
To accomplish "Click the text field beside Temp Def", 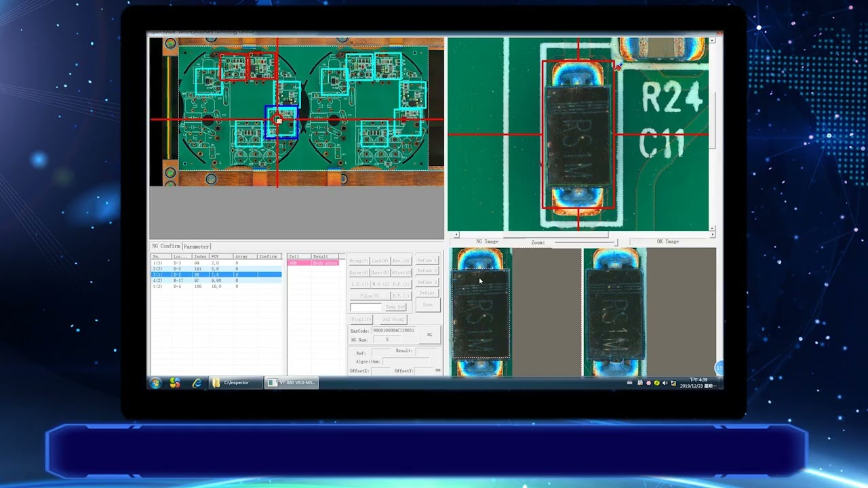I will click(x=366, y=307).
